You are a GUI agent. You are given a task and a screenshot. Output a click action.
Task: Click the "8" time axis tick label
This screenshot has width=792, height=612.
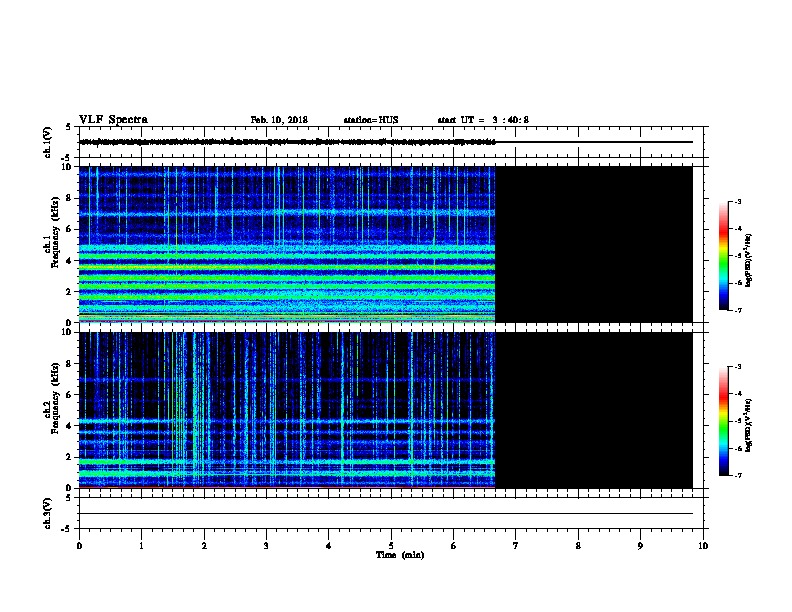pyautogui.click(x=578, y=546)
